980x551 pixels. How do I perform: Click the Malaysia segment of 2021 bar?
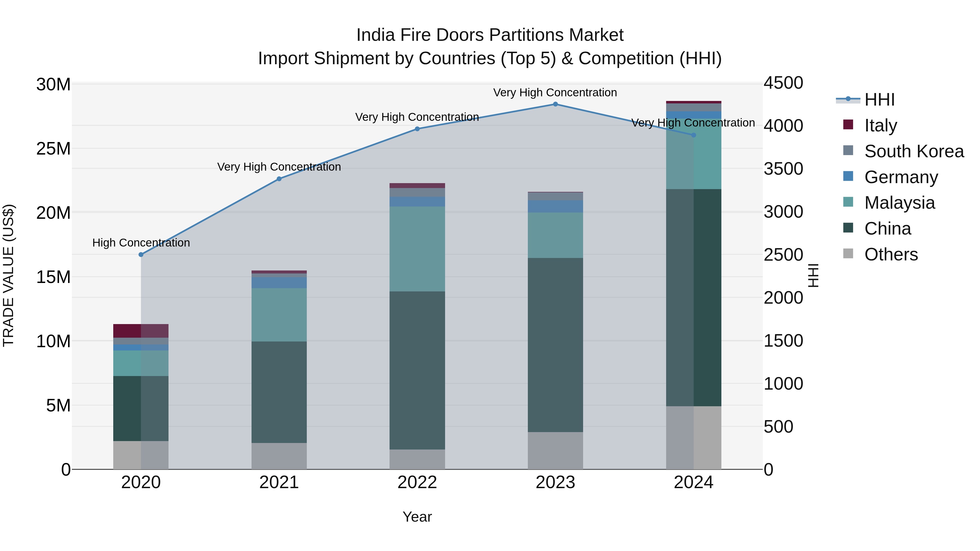279,315
